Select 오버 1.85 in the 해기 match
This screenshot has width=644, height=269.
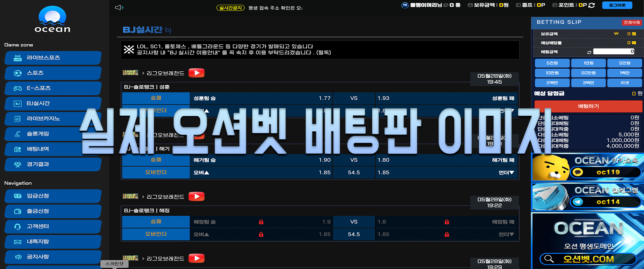(x=261, y=173)
